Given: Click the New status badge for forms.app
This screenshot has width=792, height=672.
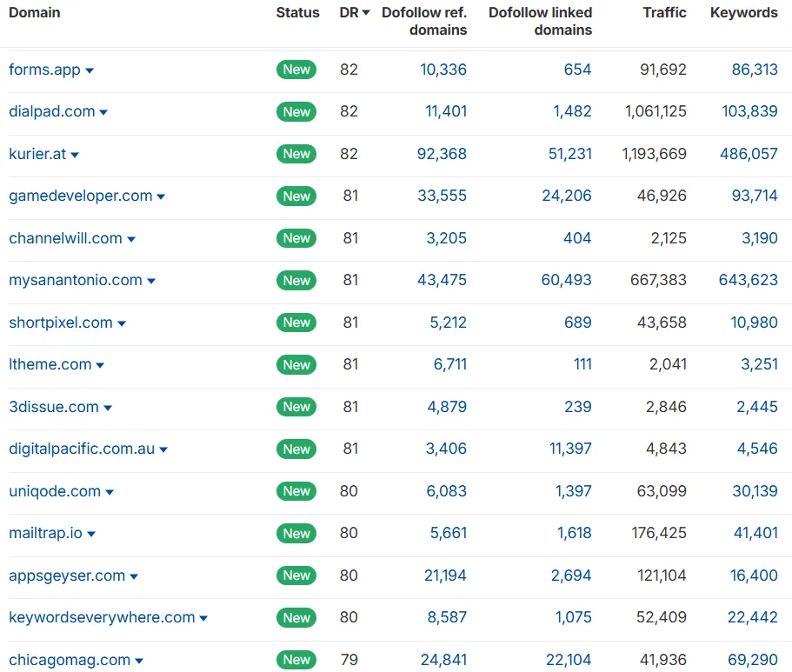Looking at the screenshot, I should pos(296,70).
